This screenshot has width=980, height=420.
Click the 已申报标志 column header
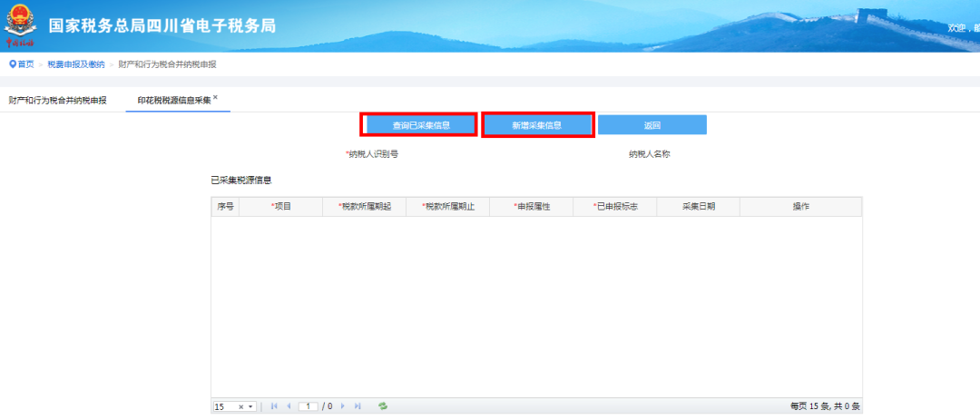615,207
